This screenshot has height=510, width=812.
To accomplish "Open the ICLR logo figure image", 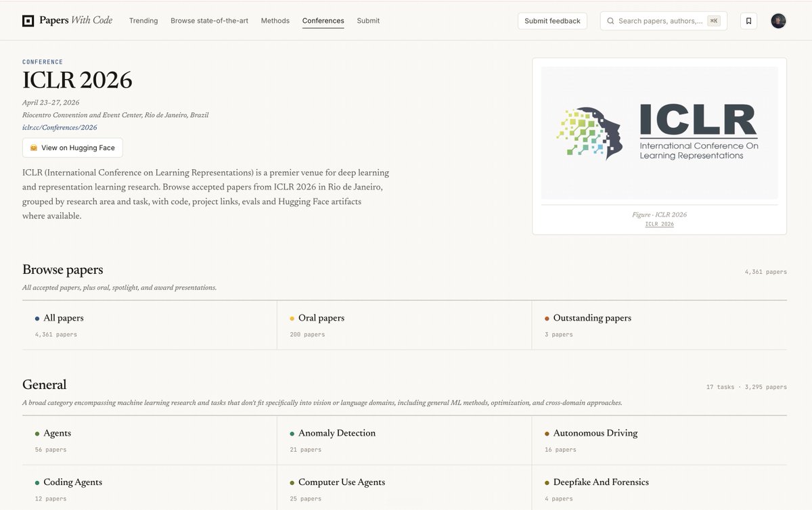I will (x=660, y=132).
